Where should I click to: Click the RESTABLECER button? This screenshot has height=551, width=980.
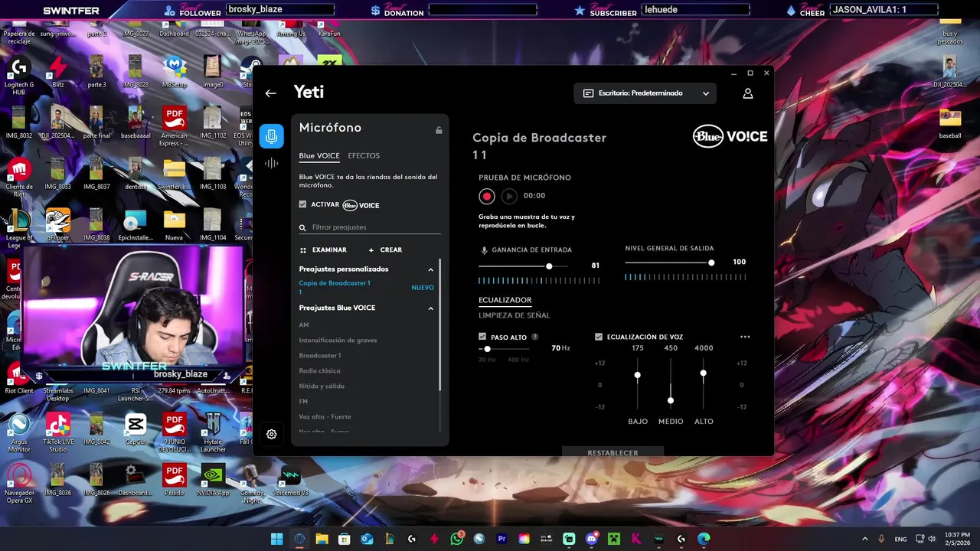click(x=612, y=452)
